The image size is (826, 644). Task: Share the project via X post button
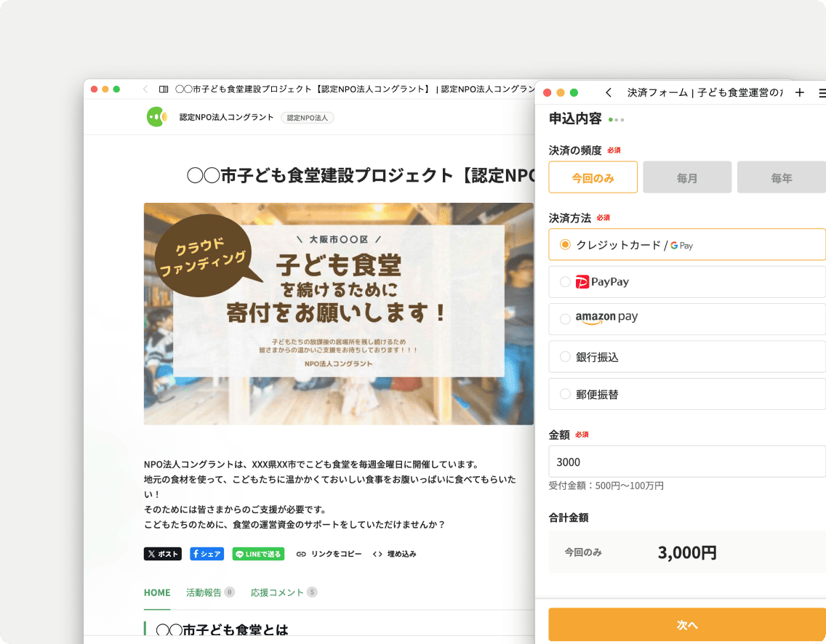(162, 554)
